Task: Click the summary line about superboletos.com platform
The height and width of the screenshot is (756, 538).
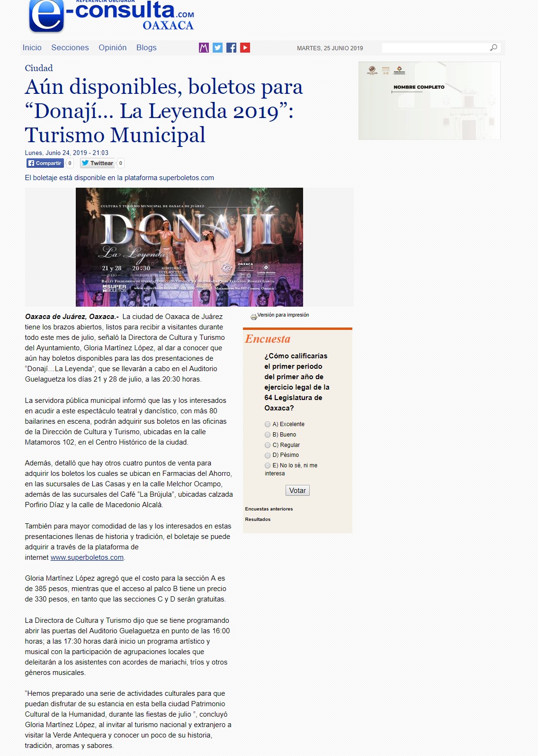Action: coord(119,178)
